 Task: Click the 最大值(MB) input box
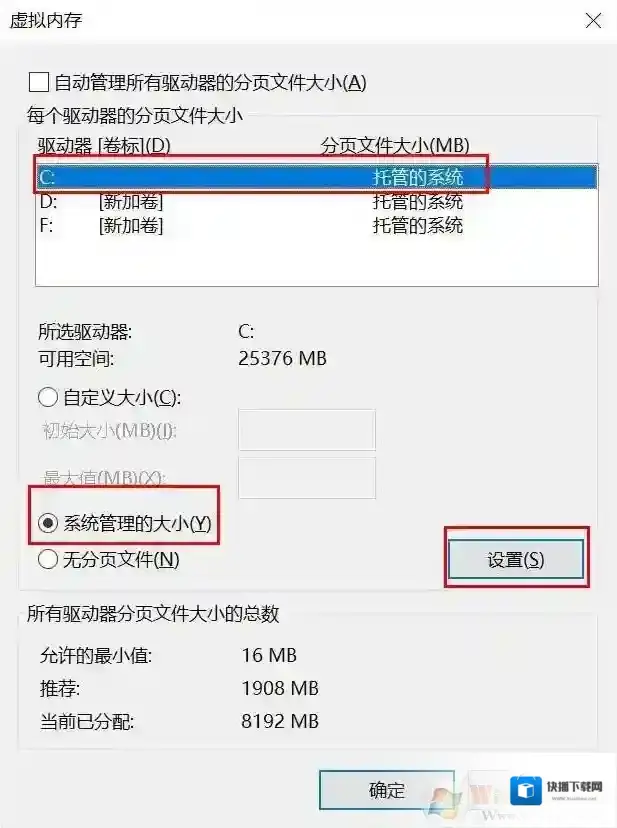(x=307, y=478)
